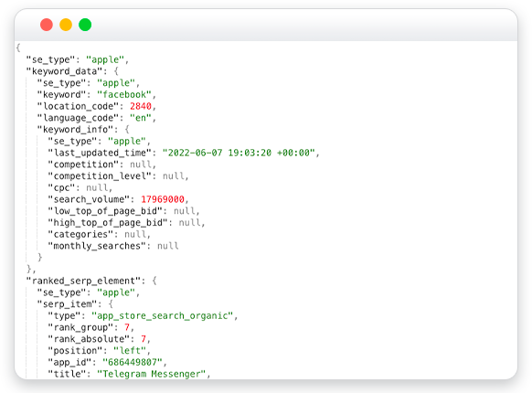Click the "Telegram Messenger" title value
Screen dimensions: 532x393
(152, 374)
